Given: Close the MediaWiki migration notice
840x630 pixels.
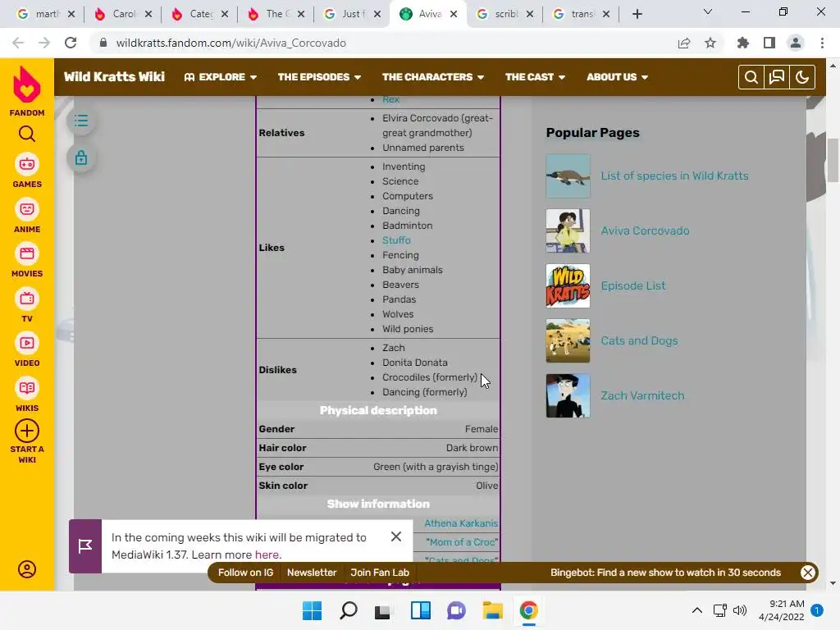Looking at the screenshot, I should [396, 536].
